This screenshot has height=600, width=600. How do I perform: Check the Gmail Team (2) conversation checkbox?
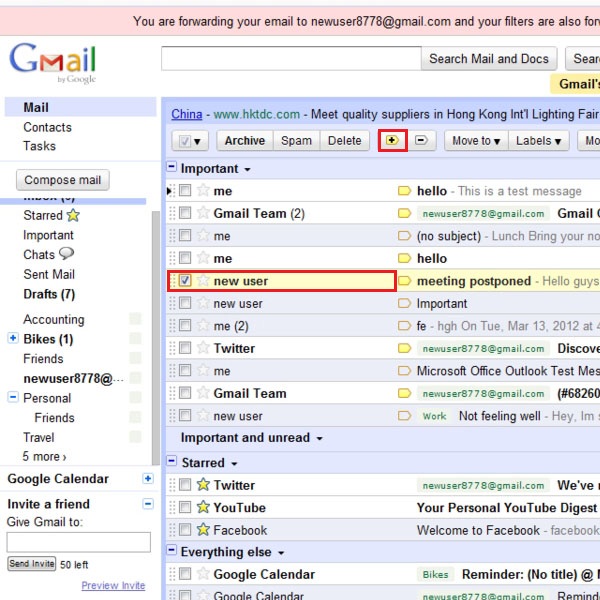(185, 213)
